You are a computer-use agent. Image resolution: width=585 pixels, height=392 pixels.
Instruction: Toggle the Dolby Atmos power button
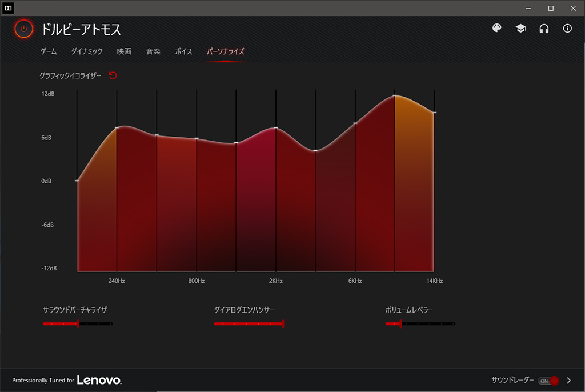click(23, 29)
